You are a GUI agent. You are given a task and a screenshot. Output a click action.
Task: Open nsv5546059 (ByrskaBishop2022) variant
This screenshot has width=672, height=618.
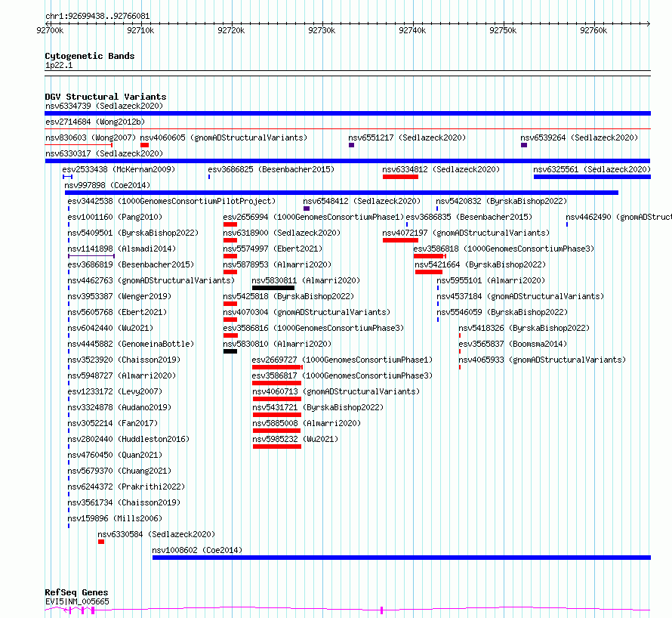coord(502,312)
